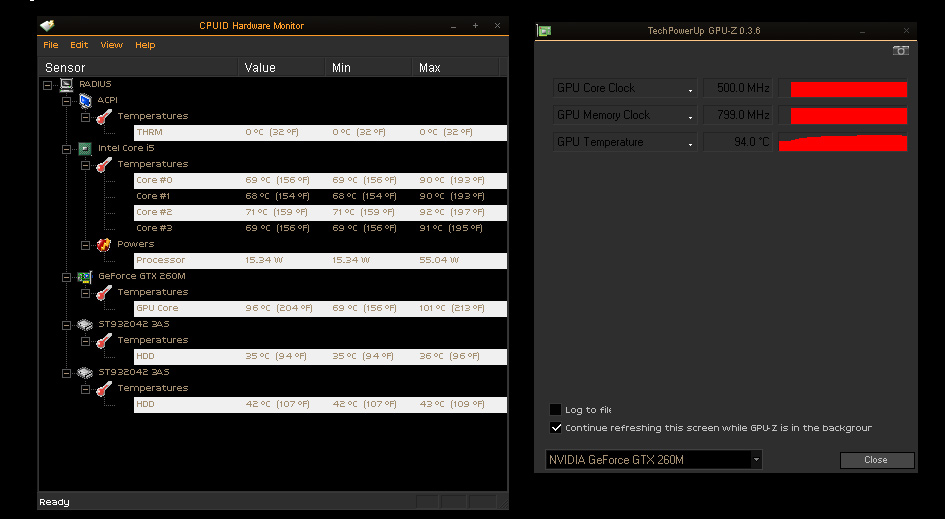Select the Processor power row

coord(320,260)
